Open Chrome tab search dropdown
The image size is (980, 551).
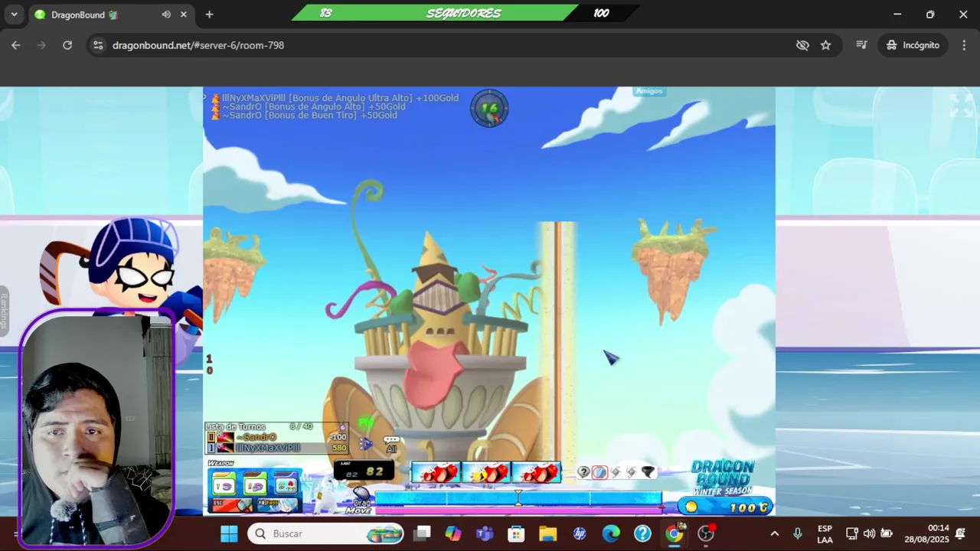[x=14, y=15]
